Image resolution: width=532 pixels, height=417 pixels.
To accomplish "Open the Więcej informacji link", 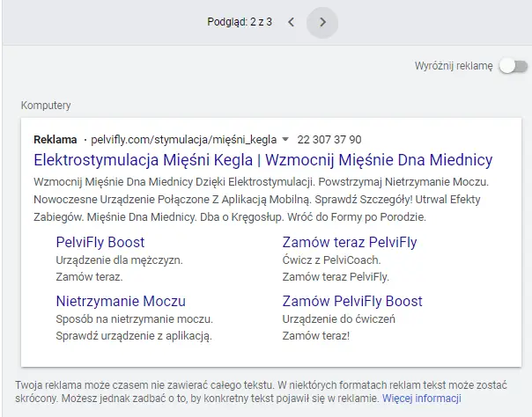I will coord(421,398).
